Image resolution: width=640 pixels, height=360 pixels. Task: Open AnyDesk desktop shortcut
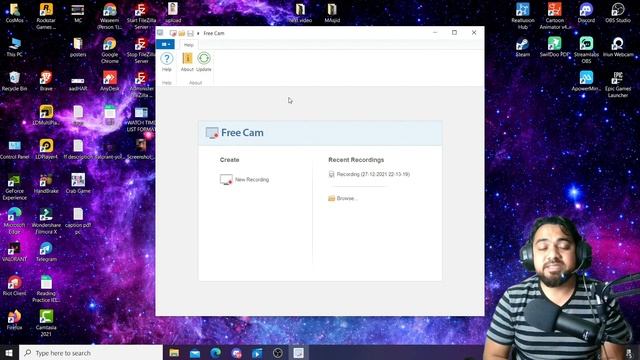pos(110,81)
